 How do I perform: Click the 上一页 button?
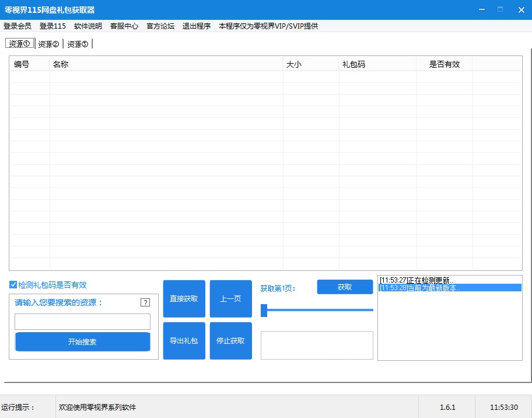point(230,298)
